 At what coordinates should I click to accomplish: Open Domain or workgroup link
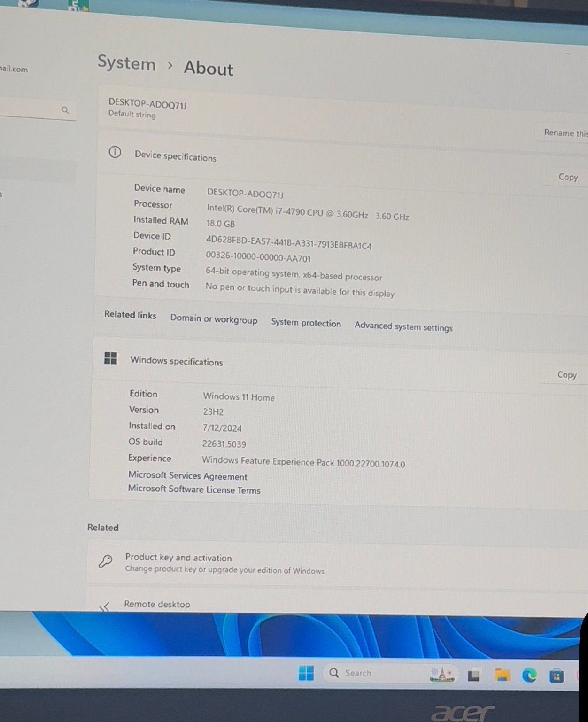point(214,319)
